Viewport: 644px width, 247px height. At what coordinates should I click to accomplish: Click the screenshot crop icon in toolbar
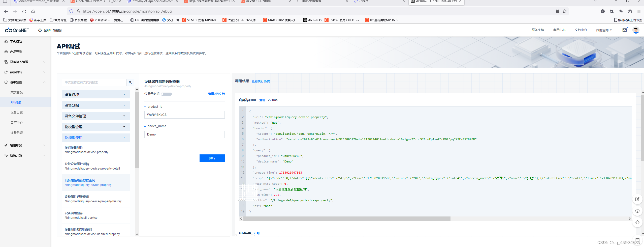(x=612, y=11)
